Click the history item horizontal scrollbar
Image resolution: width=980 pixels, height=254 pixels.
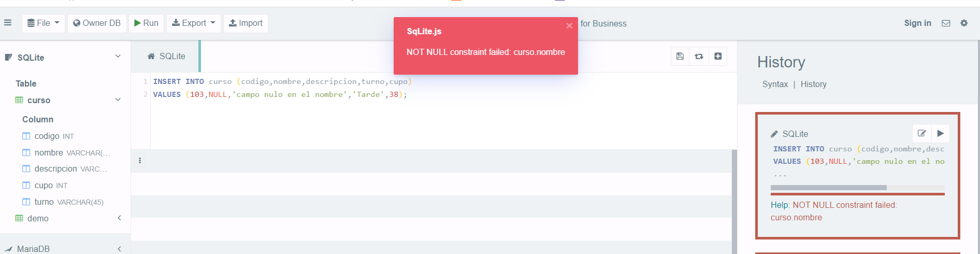[x=829, y=188]
